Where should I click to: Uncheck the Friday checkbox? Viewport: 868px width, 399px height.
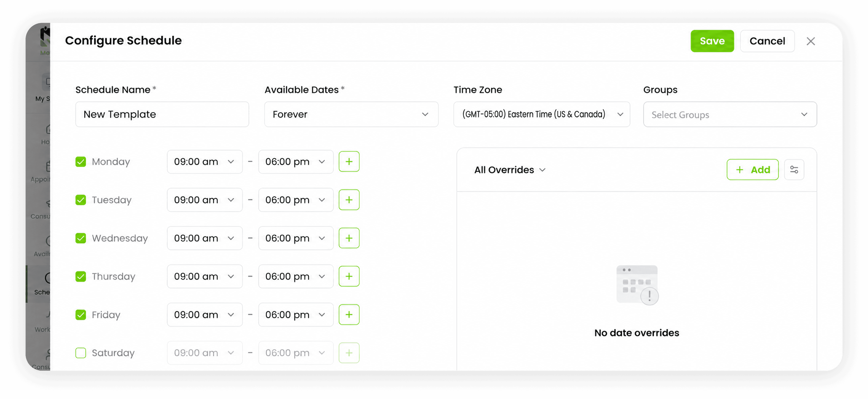pos(80,315)
